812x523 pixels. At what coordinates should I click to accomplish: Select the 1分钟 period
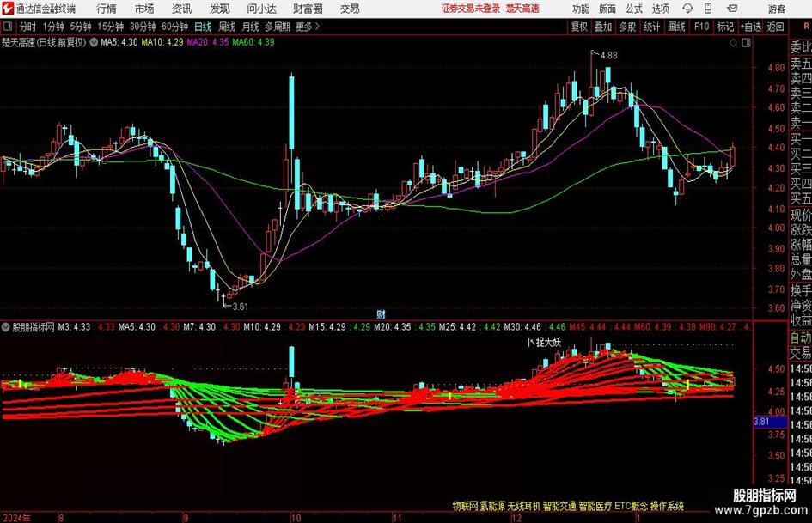(x=53, y=27)
